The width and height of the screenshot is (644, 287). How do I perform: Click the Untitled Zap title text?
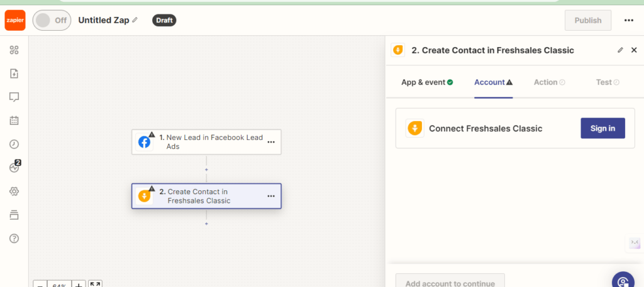point(104,20)
